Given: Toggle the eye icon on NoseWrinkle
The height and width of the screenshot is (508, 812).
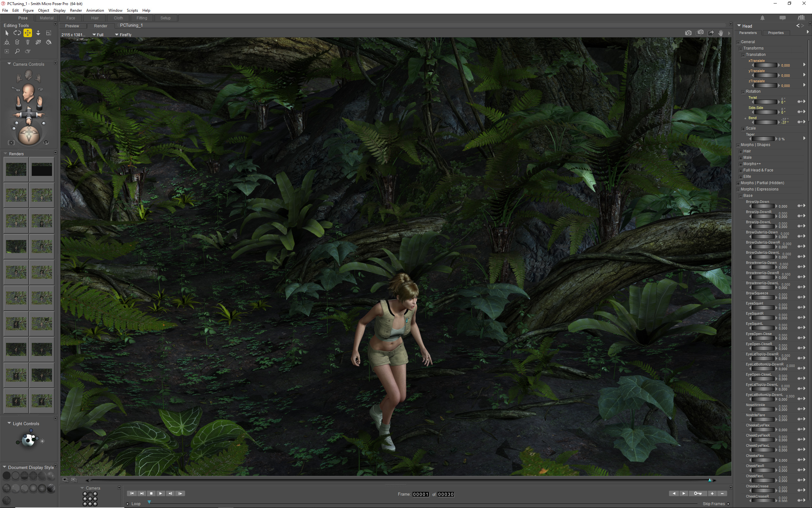Looking at the screenshot, I should (x=800, y=409).
